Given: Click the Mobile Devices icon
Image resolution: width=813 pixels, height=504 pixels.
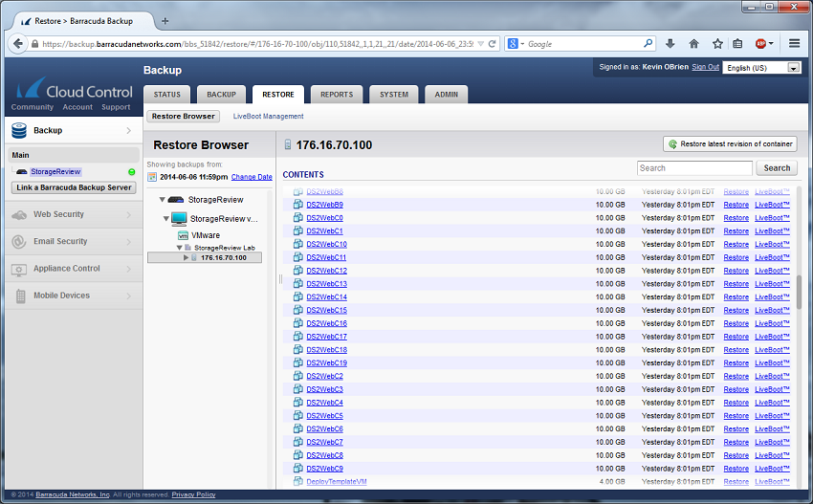Looking at the screenshot, I should [21, 296].
